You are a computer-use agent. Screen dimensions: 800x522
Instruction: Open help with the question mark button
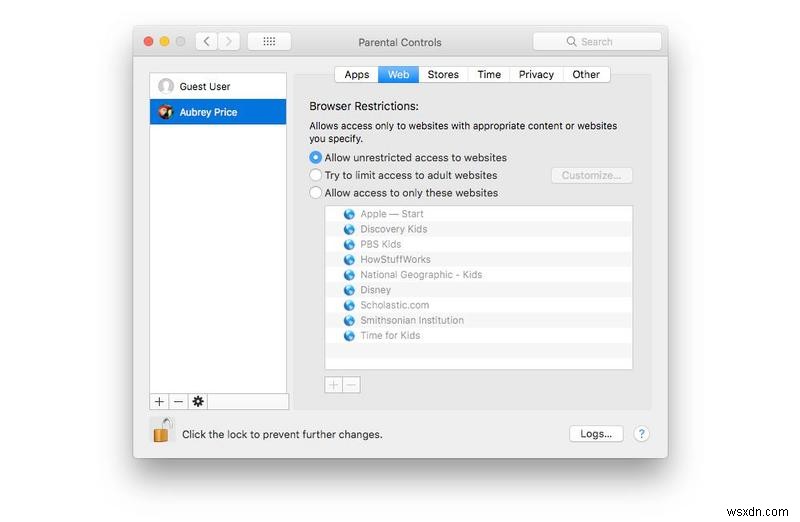pos(641,434)
